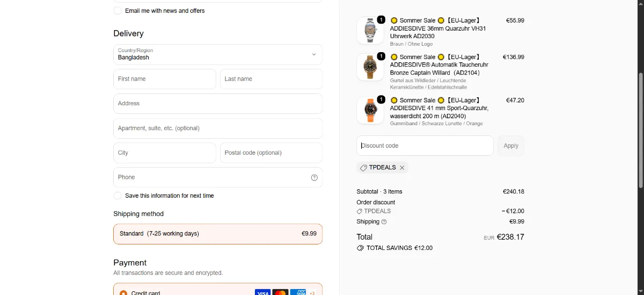
Task: Open the orange sport watch thumbnail
Action: point(370,110)
